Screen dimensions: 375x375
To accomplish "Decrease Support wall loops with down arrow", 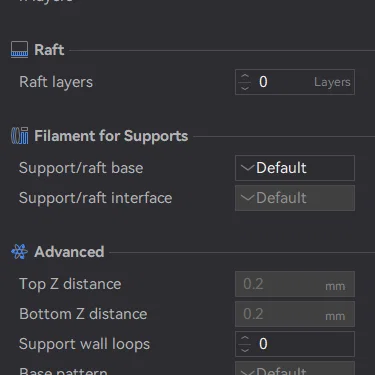I will coord(245,350).
